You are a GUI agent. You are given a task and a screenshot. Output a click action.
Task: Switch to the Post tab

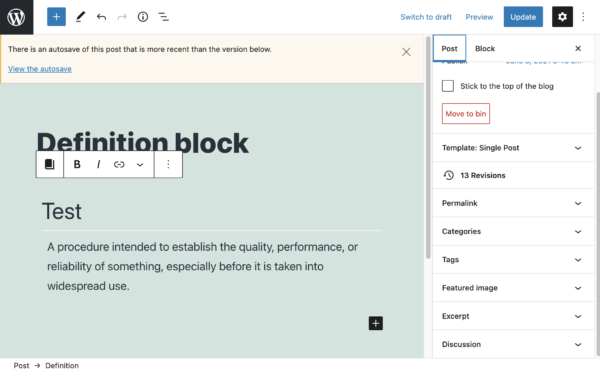coord(449,48)
